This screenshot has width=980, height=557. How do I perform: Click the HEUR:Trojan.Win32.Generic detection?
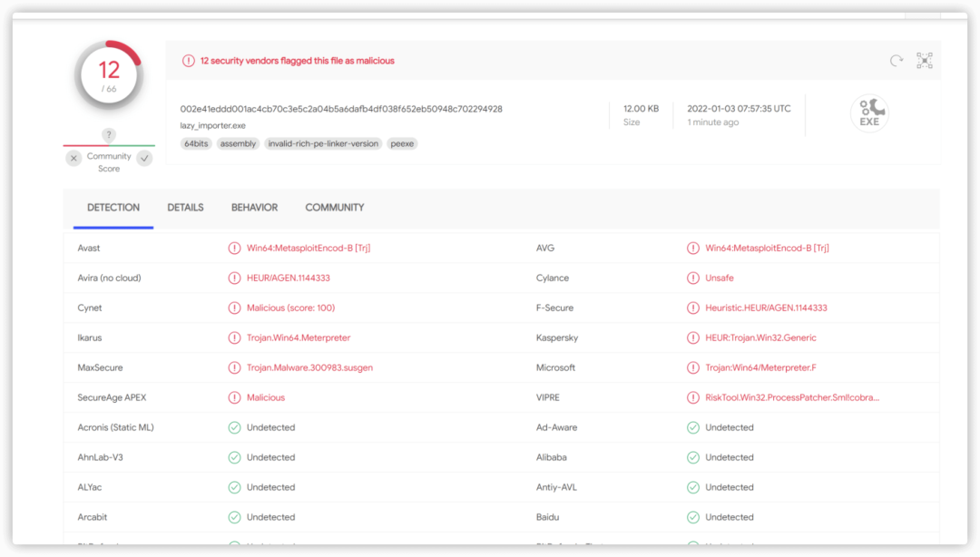click(760, 338)
